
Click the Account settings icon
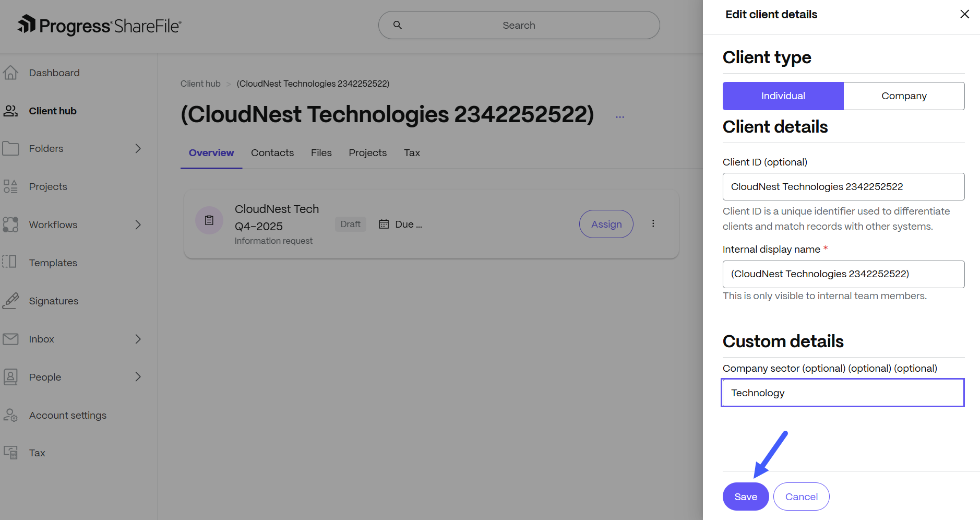10,415
